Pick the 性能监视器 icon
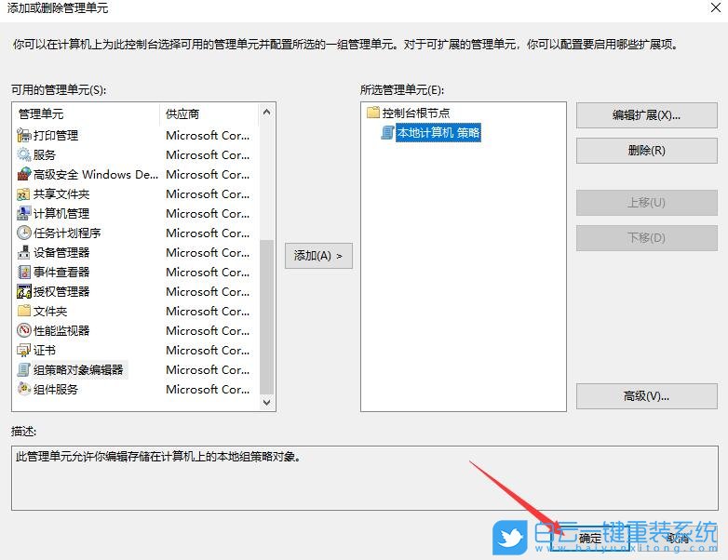The height and width of the screenshot is (560, 728). (x=24, y=331)
